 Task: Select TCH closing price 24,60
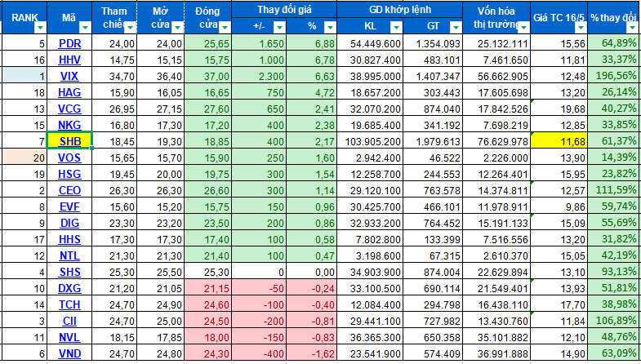[x=207, y=304]
